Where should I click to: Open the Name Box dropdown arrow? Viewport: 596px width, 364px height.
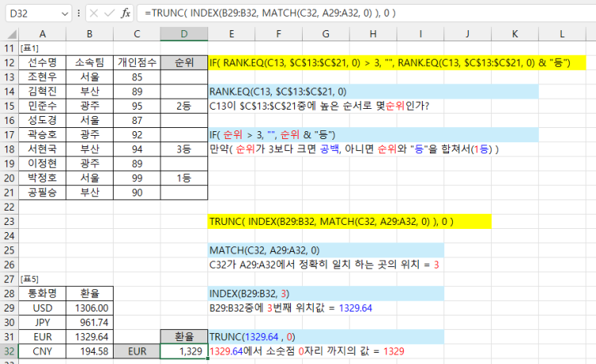pyautogui.click(x=64, y=13)
